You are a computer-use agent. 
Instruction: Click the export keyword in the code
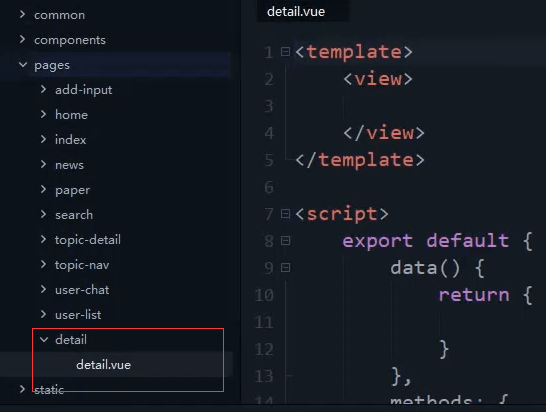(x=377, y=241)
